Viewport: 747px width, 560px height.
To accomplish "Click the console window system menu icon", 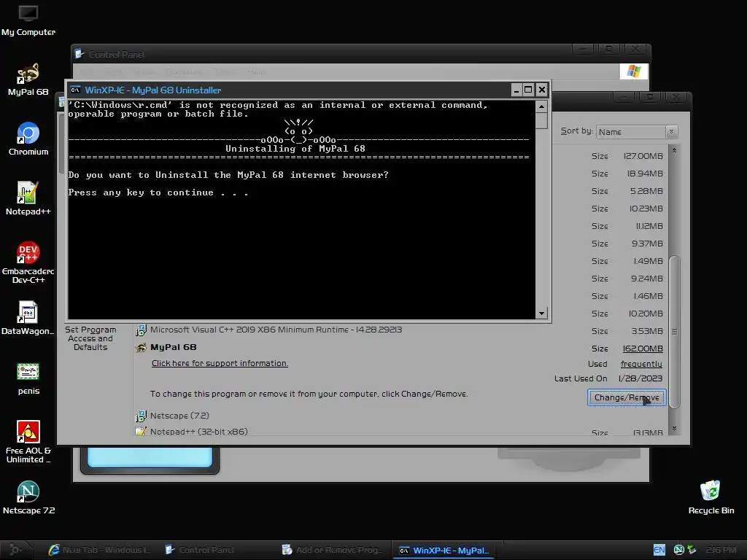I will point(75,90).
